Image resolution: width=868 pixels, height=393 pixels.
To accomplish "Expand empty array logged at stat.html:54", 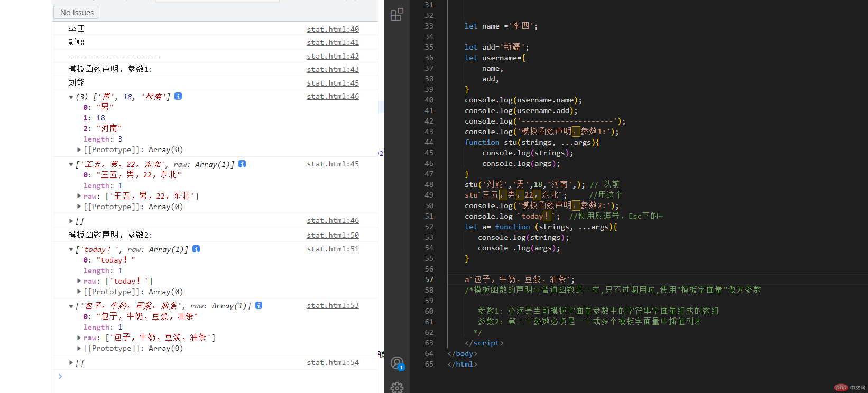I will click(x=71, y=362).
